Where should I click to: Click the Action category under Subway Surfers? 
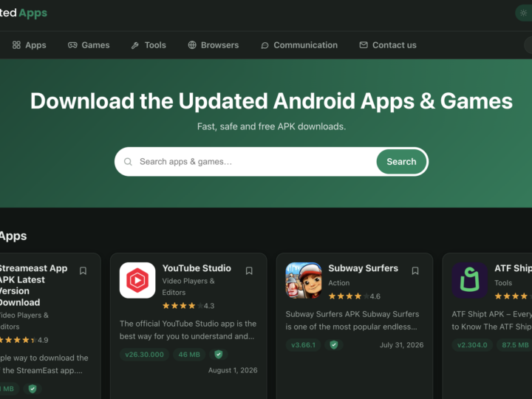pyautogui.click(x=338, y=282)
